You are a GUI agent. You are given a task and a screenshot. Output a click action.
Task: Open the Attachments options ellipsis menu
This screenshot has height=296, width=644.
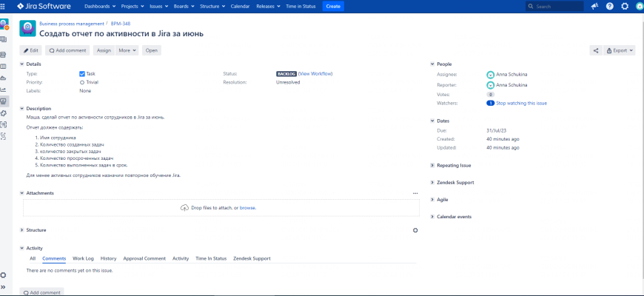415,193
